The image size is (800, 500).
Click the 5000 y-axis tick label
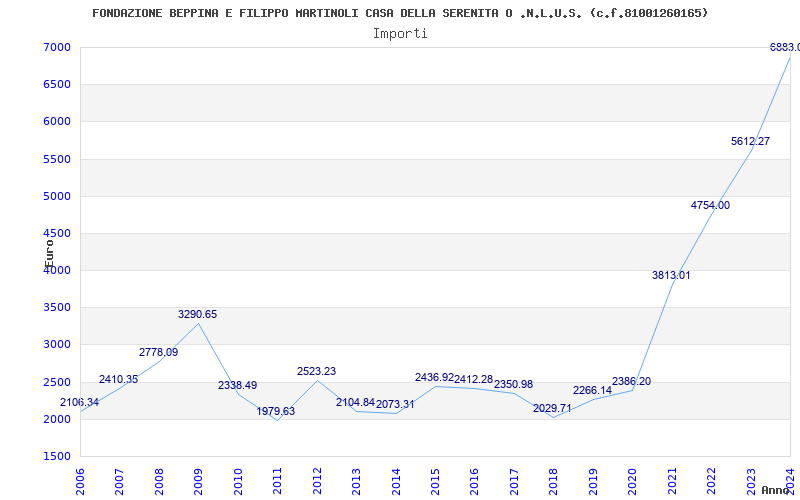pos(57,196)
